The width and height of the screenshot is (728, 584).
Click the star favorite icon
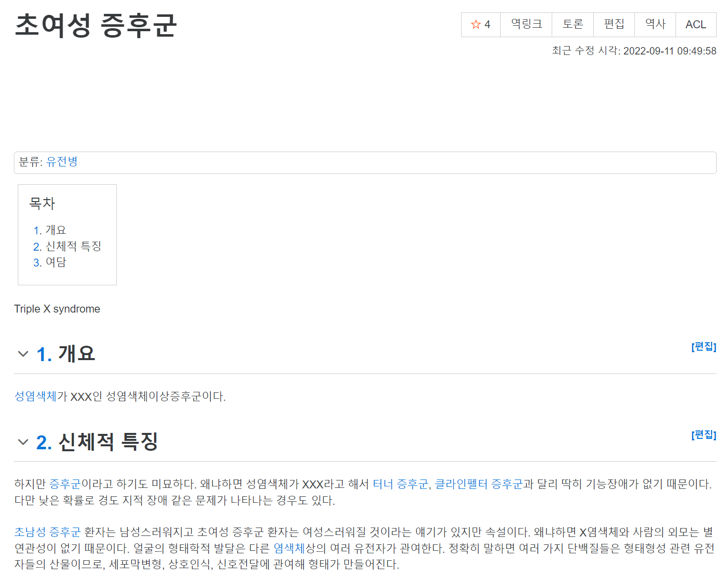coord(476,25)
